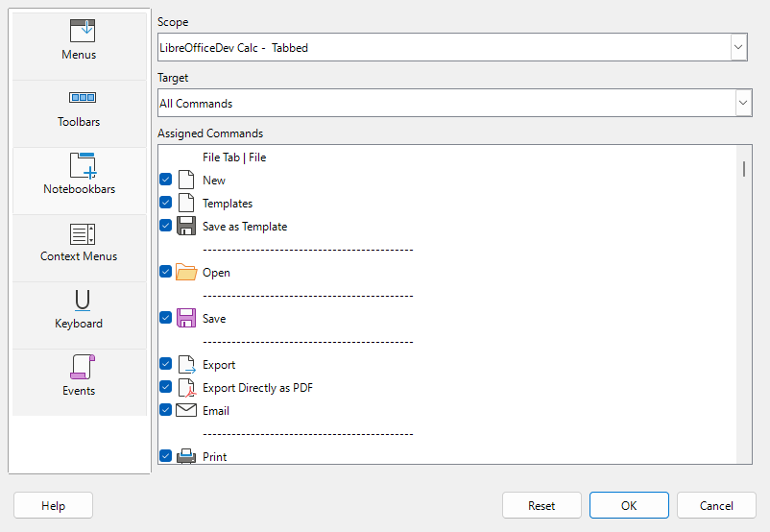The image size is (770, 532).
Task: Select the Email command label
Action: [x=216, y=411]
